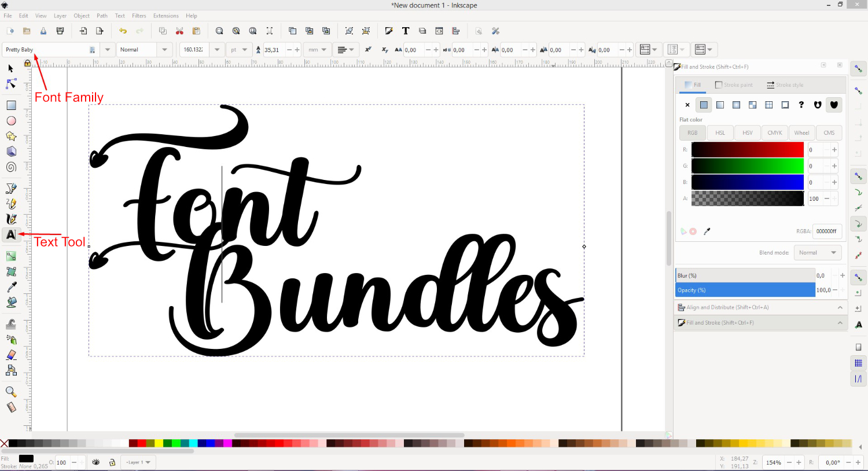Switch to Stroke style tab

pos(785,85)
